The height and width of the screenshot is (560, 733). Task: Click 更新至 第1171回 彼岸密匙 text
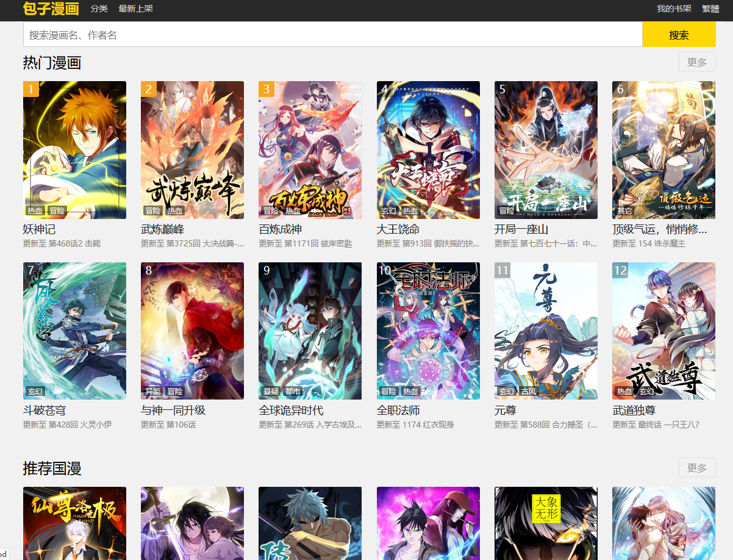pos(306,243)
